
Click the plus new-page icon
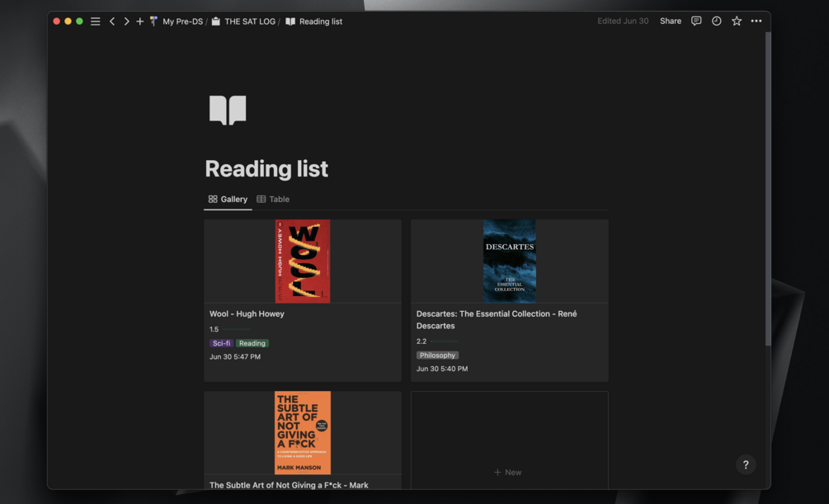click(x=139, y=21)
